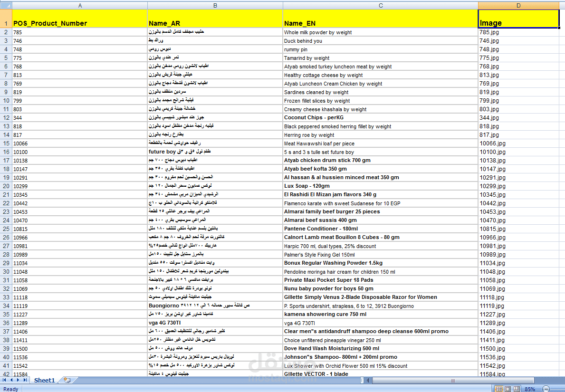Click the 85% zoom level

530,389
